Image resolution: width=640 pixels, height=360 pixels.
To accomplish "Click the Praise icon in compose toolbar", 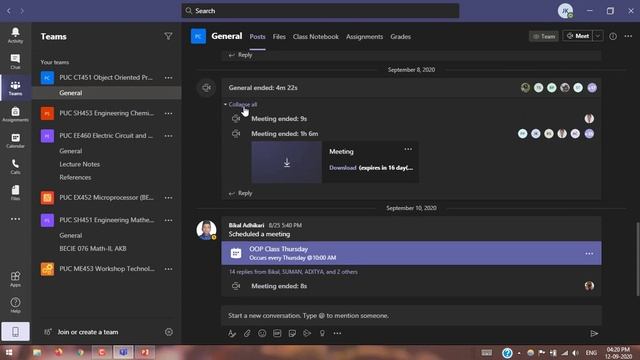I will [x=322, y=333].
